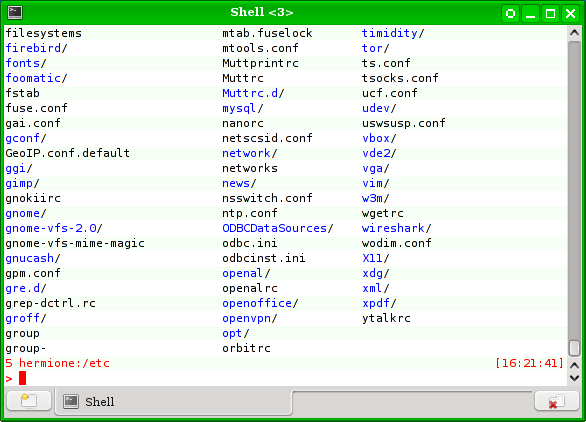
Task: Click the fstab file name
Action: (22, 93)
